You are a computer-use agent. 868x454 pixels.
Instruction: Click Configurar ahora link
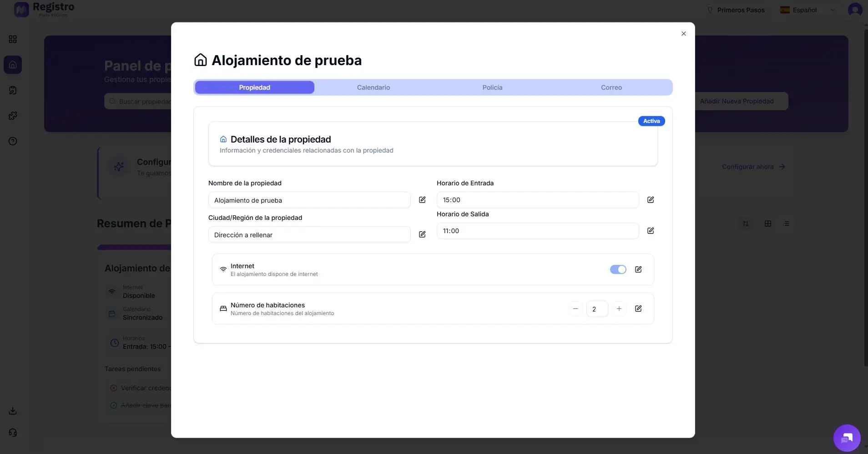click(x=752, y=167)
